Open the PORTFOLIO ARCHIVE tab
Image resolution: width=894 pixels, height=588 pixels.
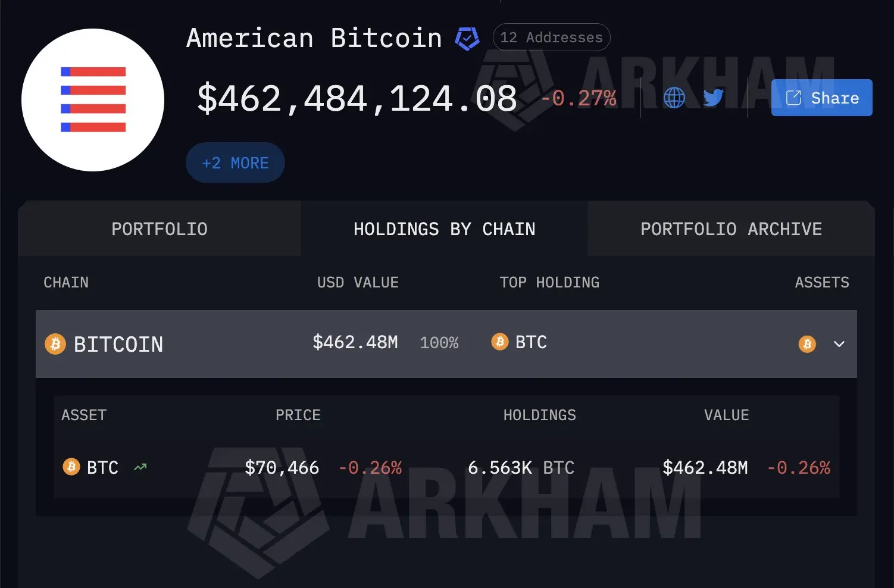(x=731, y=229)
